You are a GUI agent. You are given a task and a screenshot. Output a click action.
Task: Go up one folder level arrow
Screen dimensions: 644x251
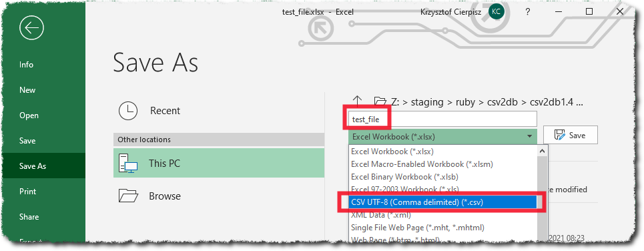click(358, 101)
